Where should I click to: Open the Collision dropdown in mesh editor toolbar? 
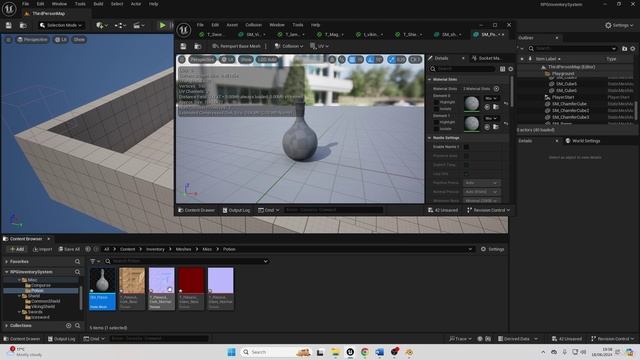(x=289, y=46)
